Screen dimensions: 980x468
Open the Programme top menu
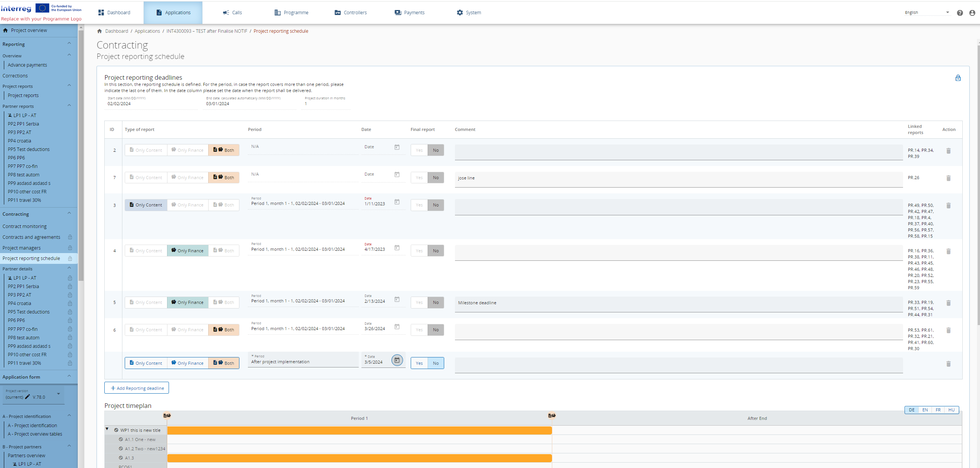pos(291,13)
